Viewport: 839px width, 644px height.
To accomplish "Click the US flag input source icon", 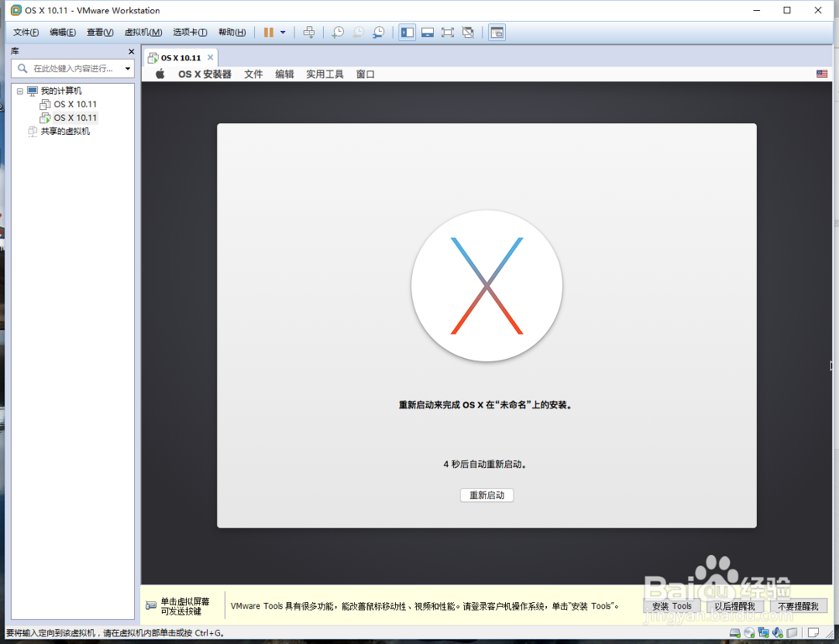I will 822,74.
